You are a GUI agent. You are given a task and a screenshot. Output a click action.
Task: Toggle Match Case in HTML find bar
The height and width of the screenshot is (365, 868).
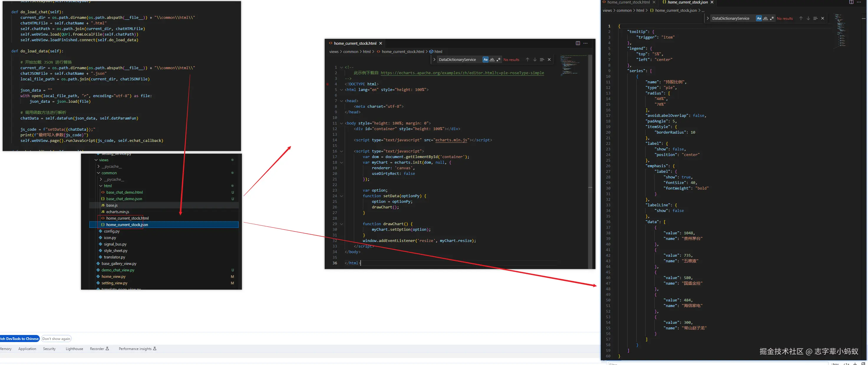485,59
